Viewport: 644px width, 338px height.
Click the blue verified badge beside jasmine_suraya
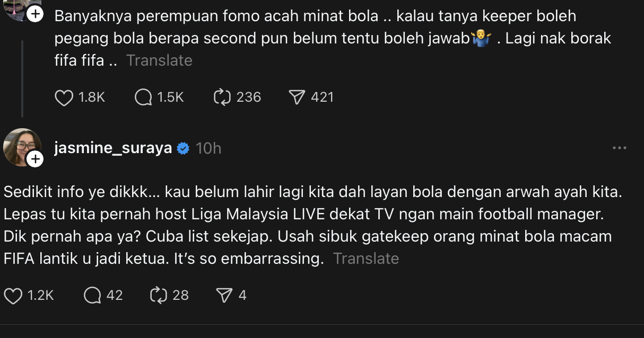pos(183,149)
